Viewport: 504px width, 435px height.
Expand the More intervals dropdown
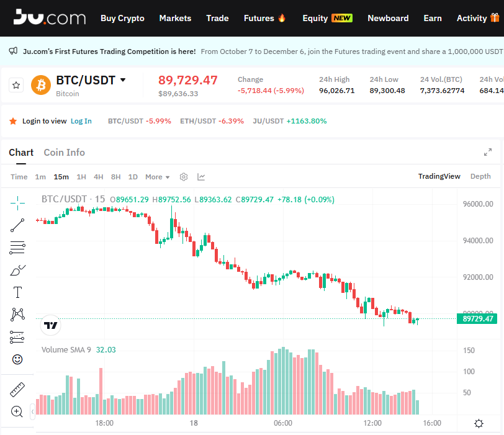tap(158, 177)
